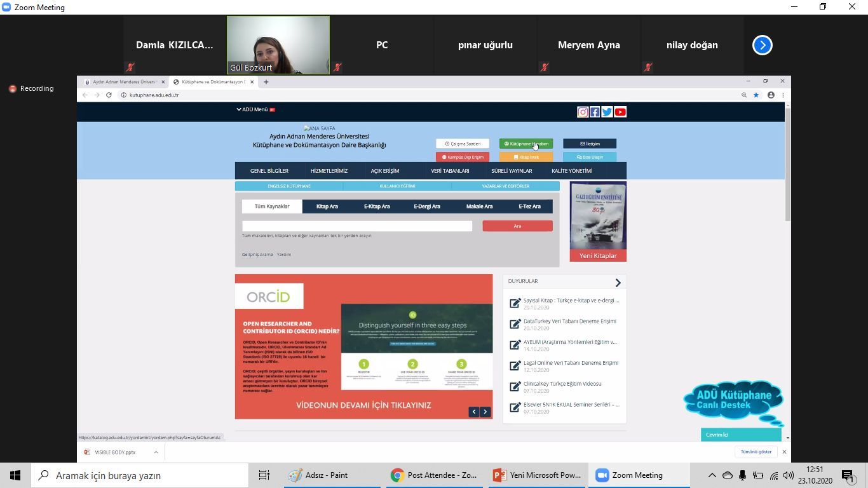This screenshot has height=488, width=868.
Task: Bookmark page with the star icon
Action: coord(756,95)
